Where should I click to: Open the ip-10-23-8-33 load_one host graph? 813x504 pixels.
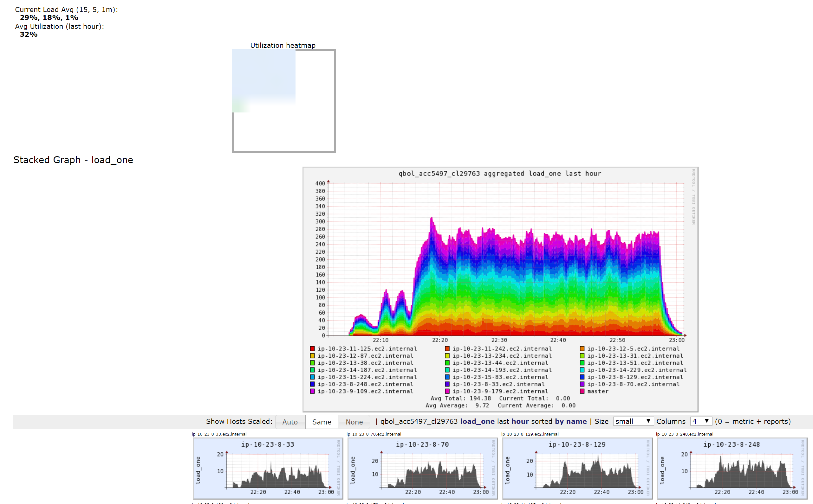pos(268,468)
